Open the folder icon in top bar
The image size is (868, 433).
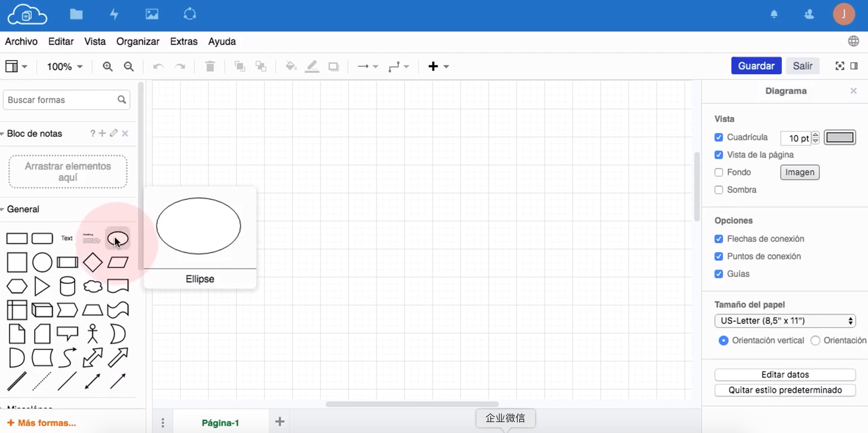pyautogui.click(x=76, y=14)
